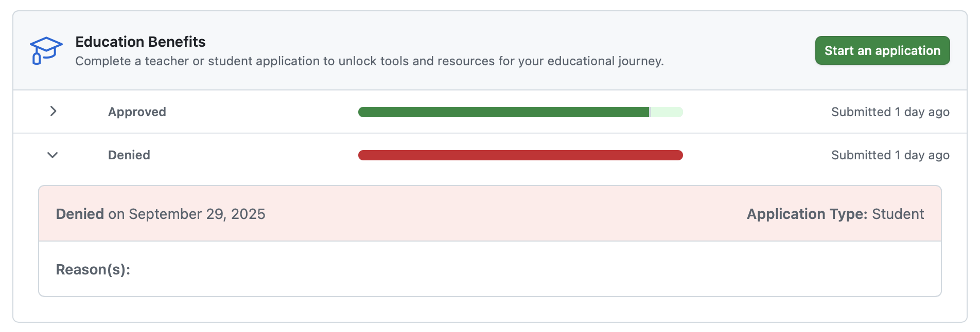Click Submitted 1 day ago on Approved row
The width and height of the screenshot is (980, 332).
(x=890, y=112)
